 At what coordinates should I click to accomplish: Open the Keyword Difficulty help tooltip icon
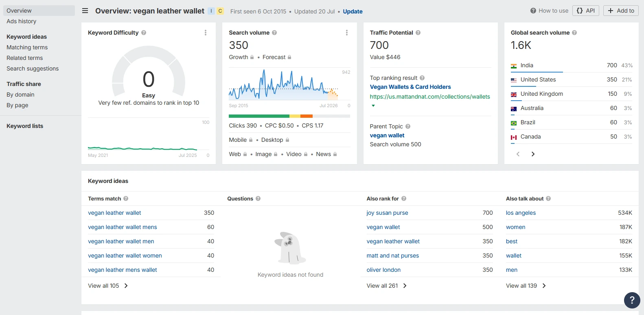point(144,33)
